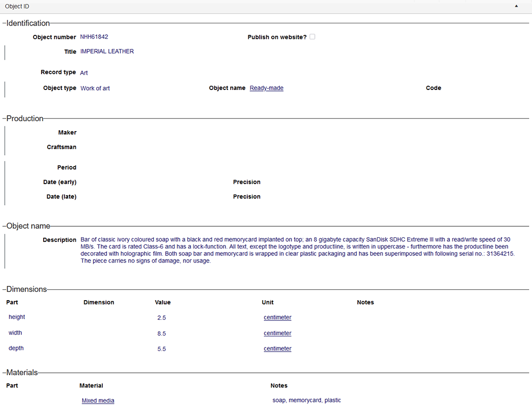The height and width of the screenshot is (413, 532).
Task: Click the empty Date (early) field
Action: coord(130,182)
